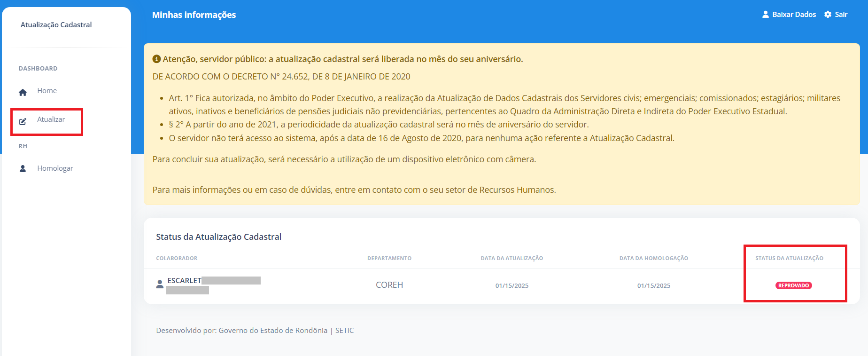Click Sair to log out

coord(841,15)
